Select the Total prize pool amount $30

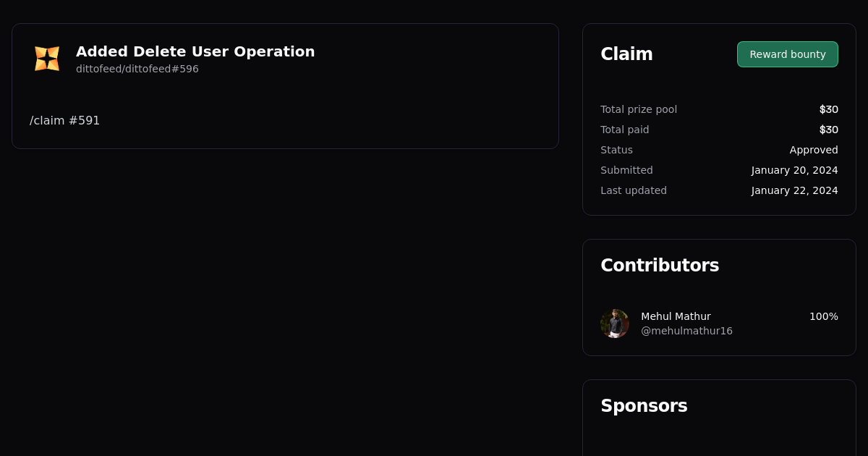(829, 109)
